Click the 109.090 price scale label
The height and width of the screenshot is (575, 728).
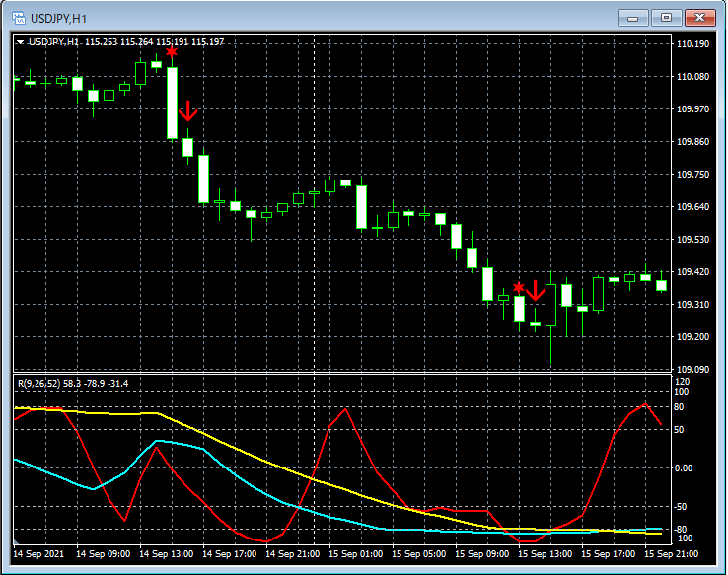coord(694,370)
